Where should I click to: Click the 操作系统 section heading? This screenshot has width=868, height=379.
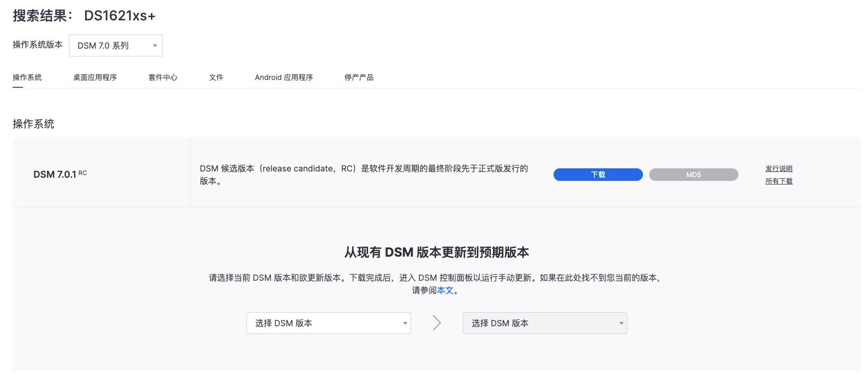click(33, 124)
